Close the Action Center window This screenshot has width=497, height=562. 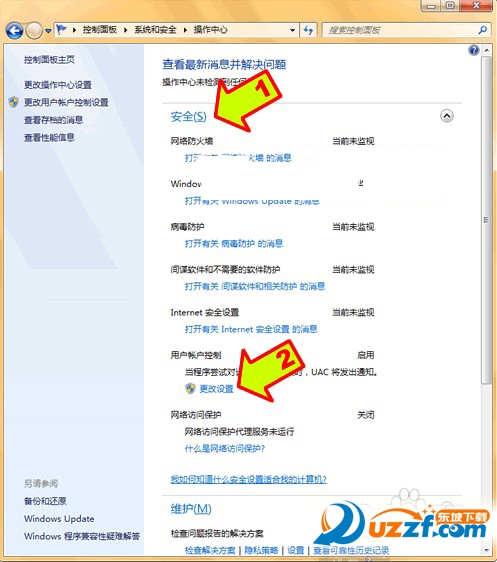point(476,6)
